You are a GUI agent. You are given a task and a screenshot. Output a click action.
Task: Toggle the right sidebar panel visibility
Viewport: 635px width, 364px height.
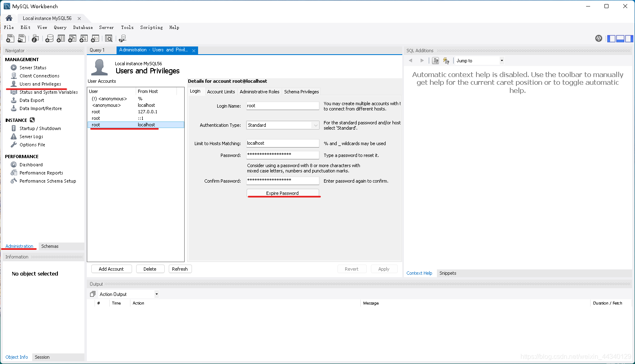click(x=629, y=38)
